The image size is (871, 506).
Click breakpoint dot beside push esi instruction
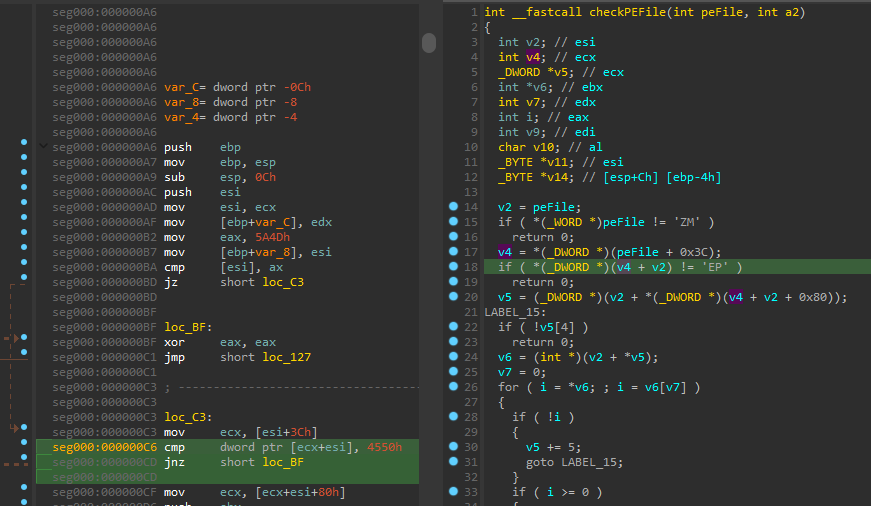click(24, 187)
